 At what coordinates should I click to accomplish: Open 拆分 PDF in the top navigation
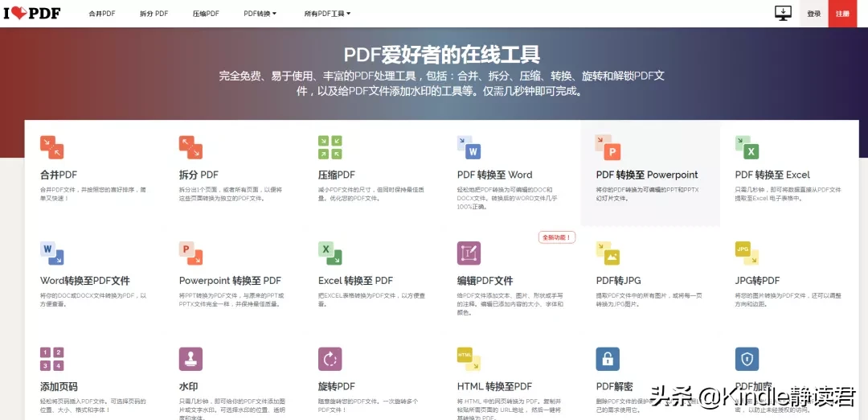(154, 14)
